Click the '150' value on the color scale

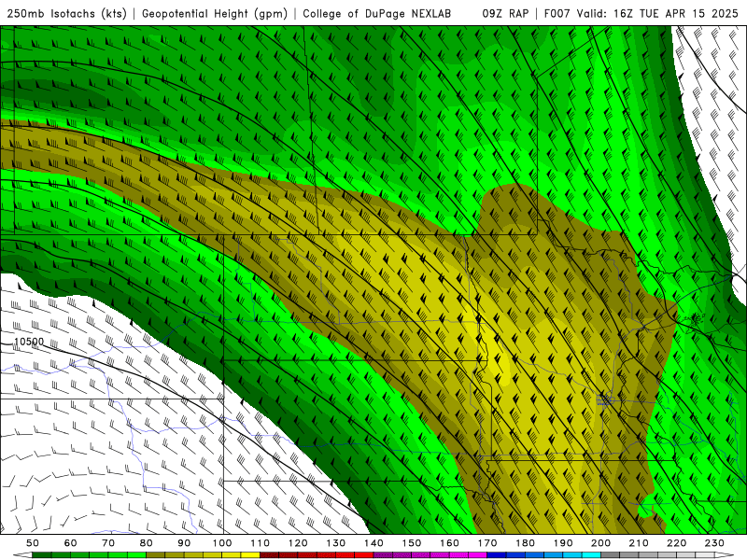412,543
